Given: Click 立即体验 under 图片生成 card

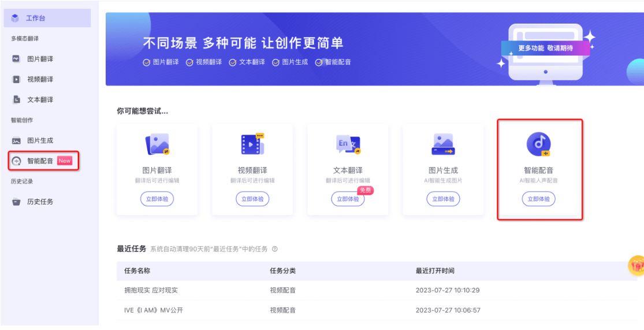Looking at the screenshot, I should (x=443, y=199).
